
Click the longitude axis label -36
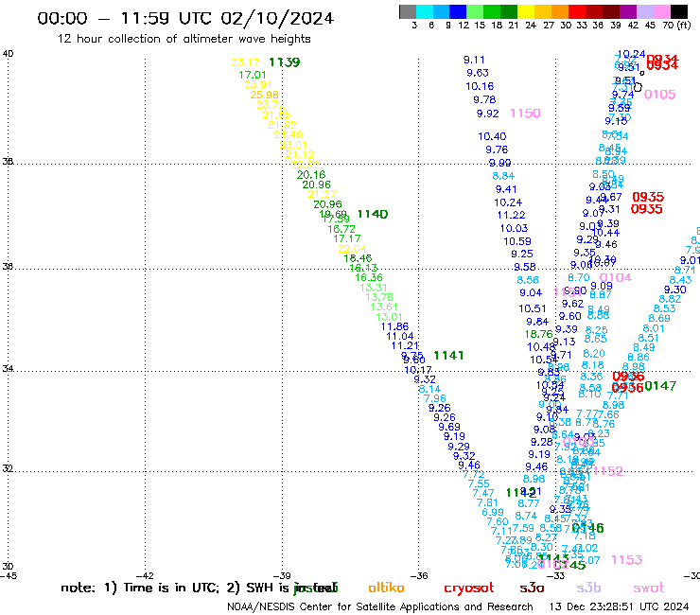pos(419,575)
